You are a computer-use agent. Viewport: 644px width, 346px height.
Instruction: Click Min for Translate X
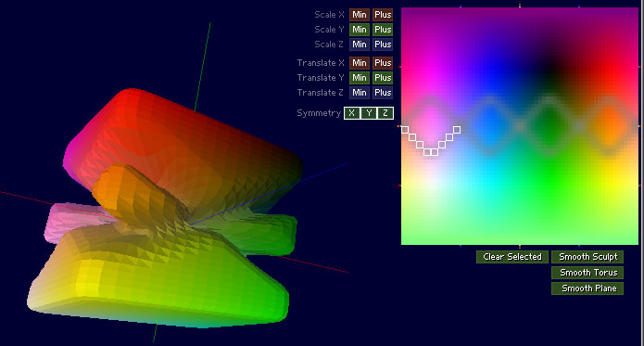coord(359,63)
